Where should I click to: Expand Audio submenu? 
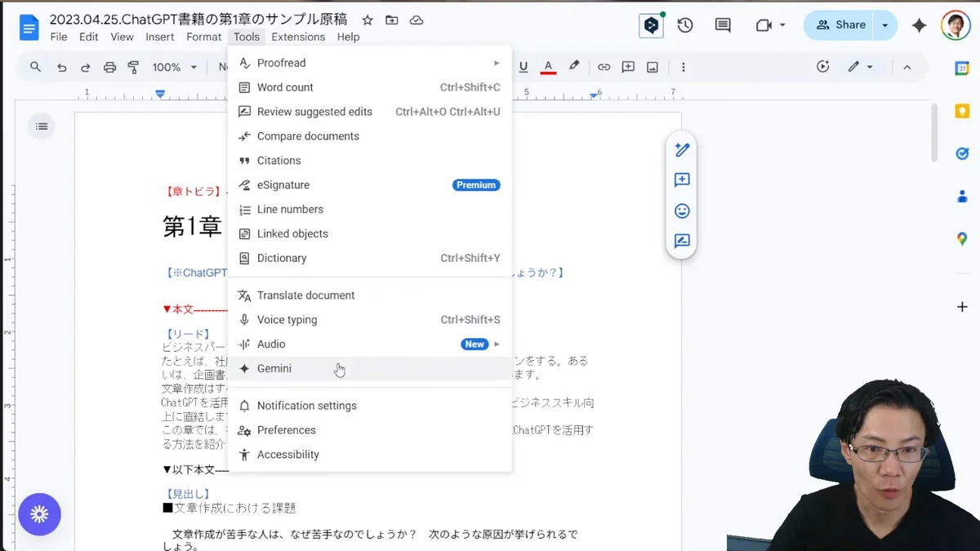pos(497,344)
